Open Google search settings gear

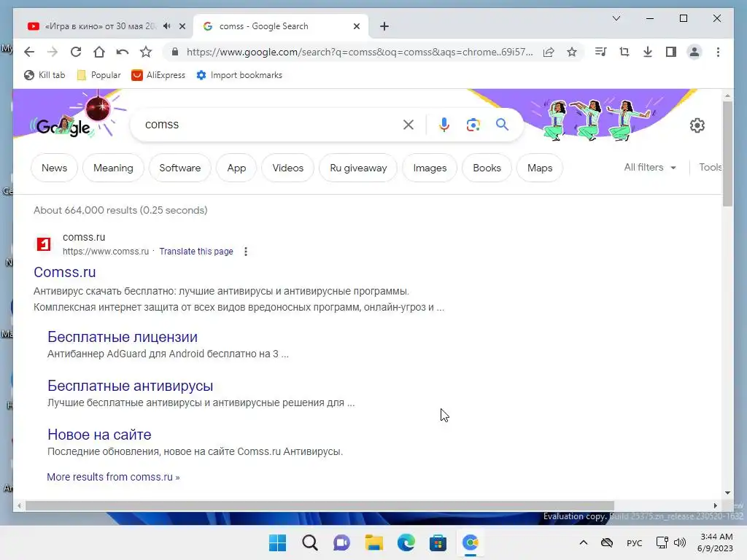click(697, 125)
